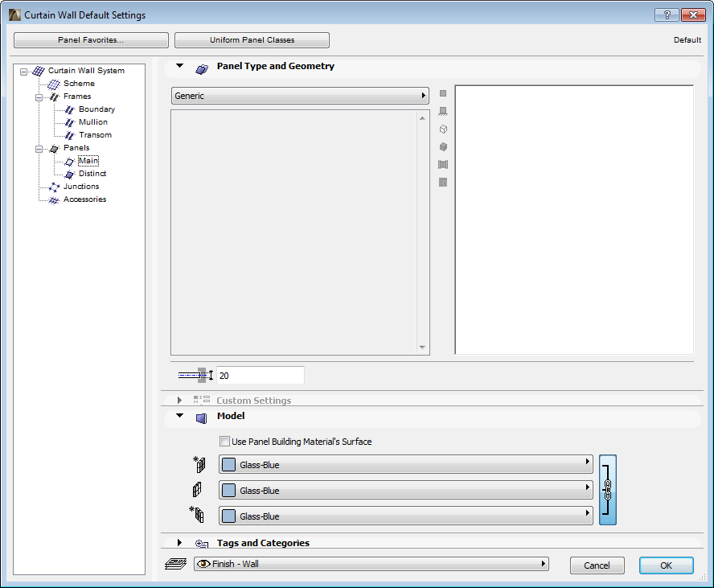Collapse Panel Type and Geometry section
714x588 pixels.
[x=180, y=66]
